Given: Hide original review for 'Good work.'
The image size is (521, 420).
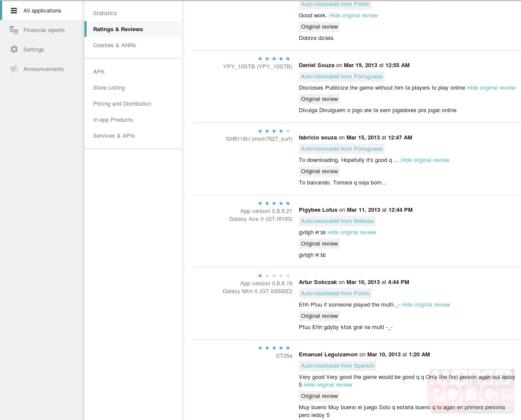Looking at the screenshot, I should click(353, 16).
